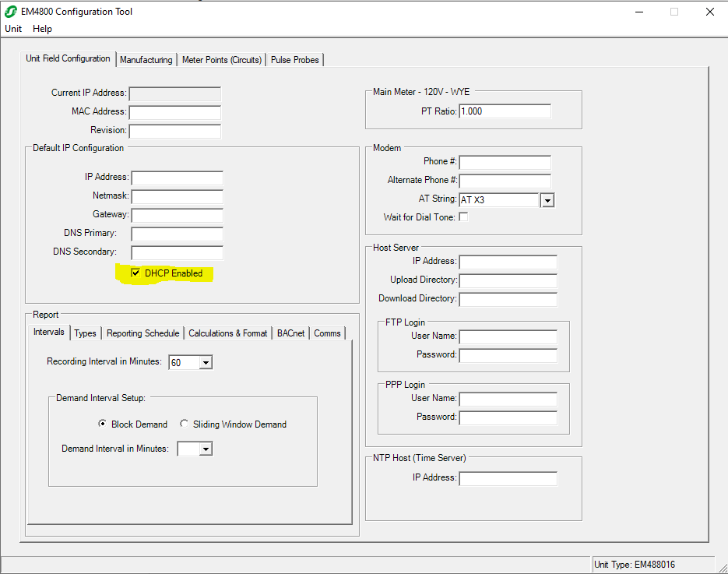
Task: Click FTP Login User Name field
Action: click(508, 336)
